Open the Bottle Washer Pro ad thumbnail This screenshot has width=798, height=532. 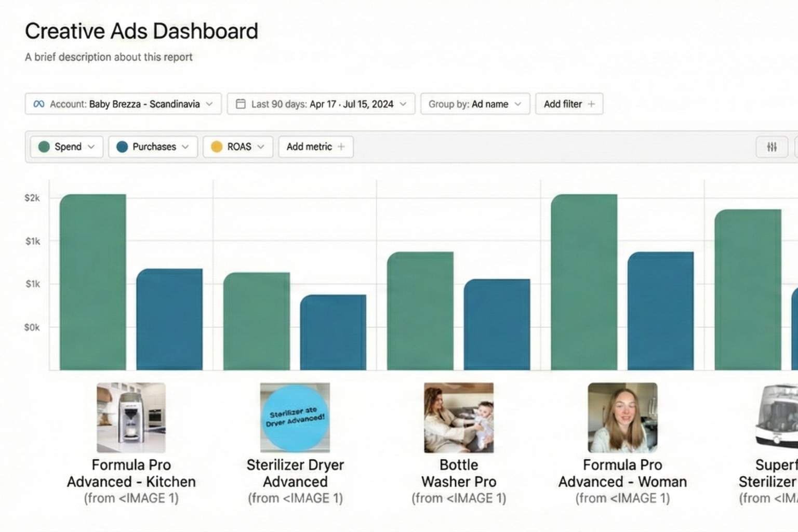point(459,418)
